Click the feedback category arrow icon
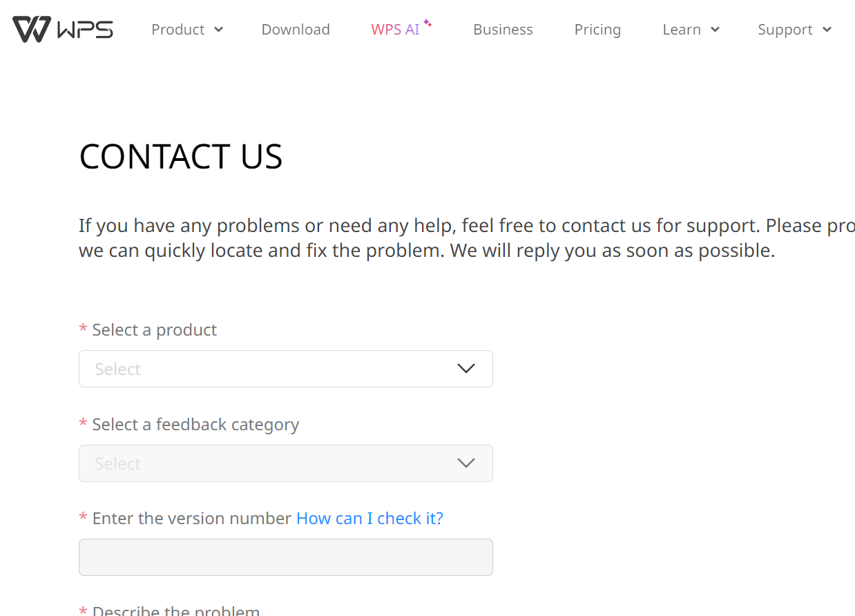The height and width of the screenshot is (616, 855). coord(466,463)
